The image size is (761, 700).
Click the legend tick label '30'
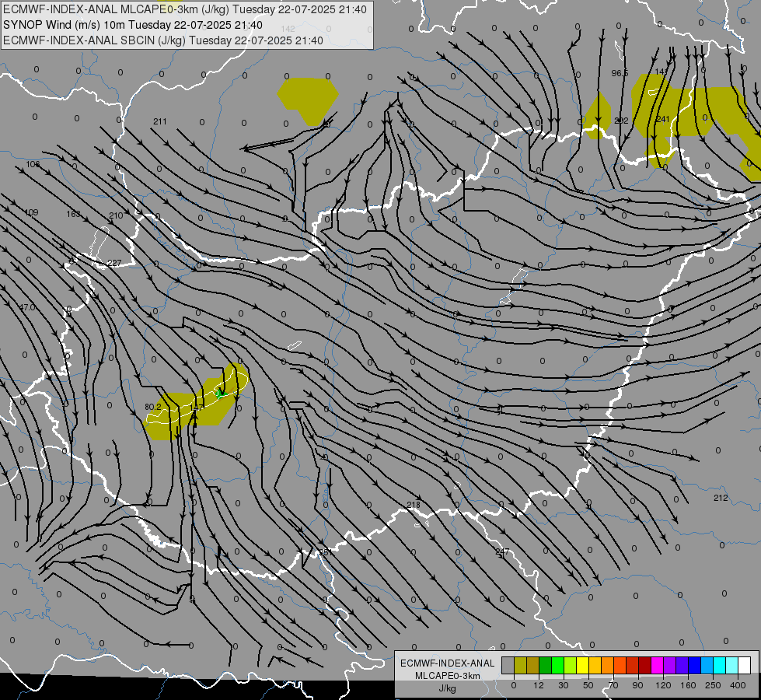[564, 685]
